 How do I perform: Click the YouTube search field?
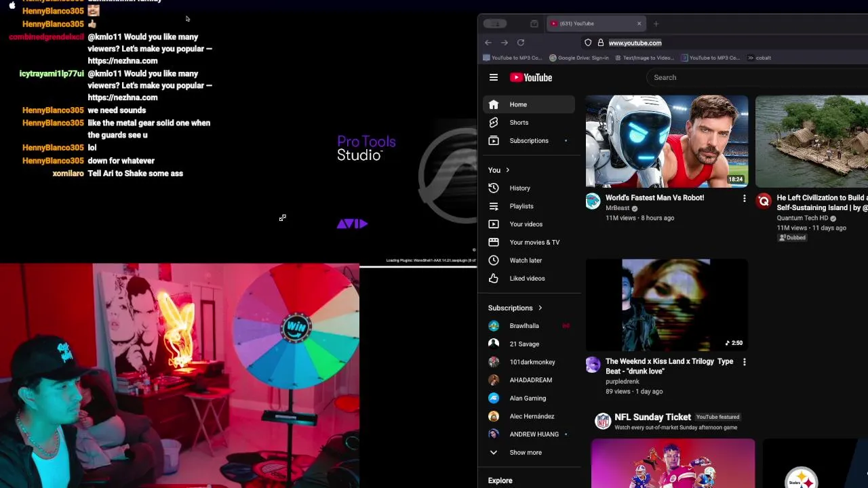click(756, 77)
